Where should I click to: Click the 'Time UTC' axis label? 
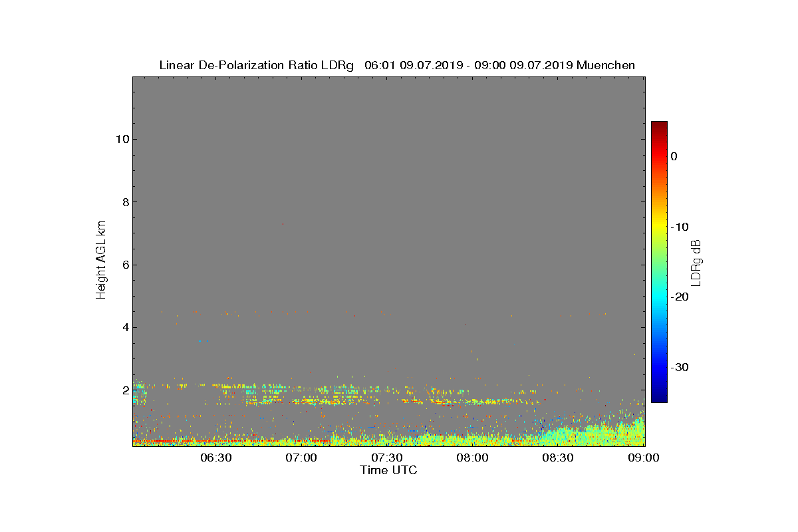tap(388, 470)
